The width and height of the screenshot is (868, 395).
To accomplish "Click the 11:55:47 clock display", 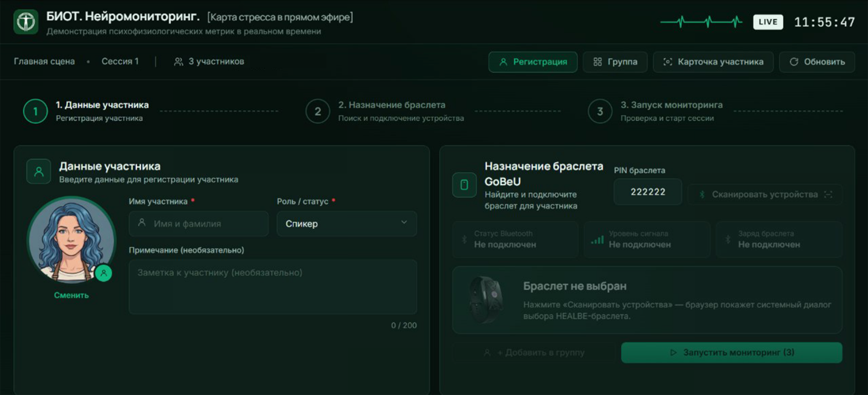I will coord(825,22).
